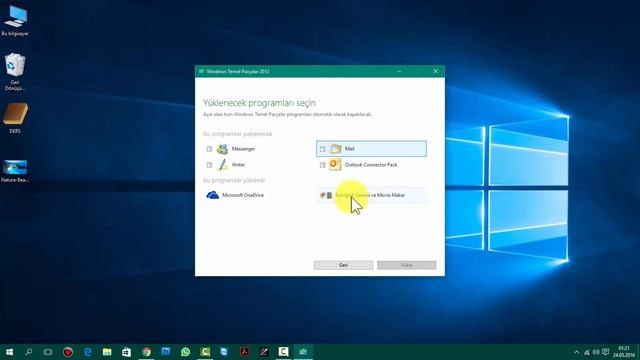Open WhatsApp from taskbar
The height and width of the screenshot is (360, 640).
pos(185,352)
